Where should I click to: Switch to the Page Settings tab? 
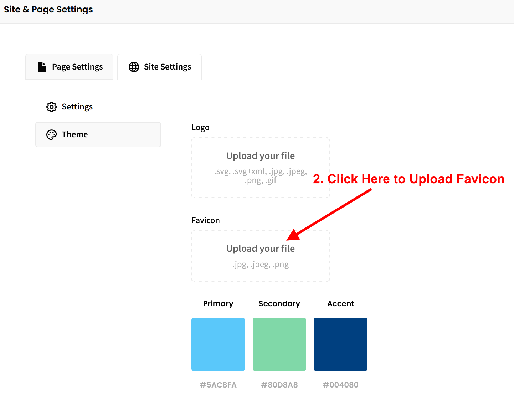pos(70,67)
